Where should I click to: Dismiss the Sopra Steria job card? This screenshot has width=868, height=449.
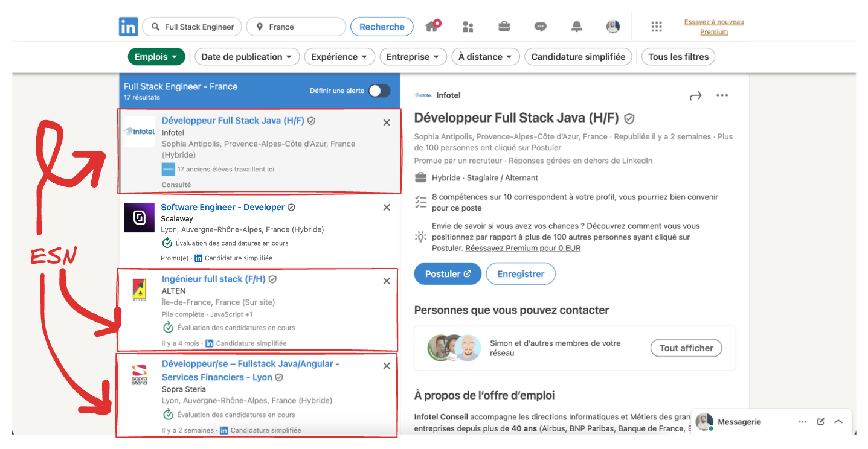[x=387, y=366]
